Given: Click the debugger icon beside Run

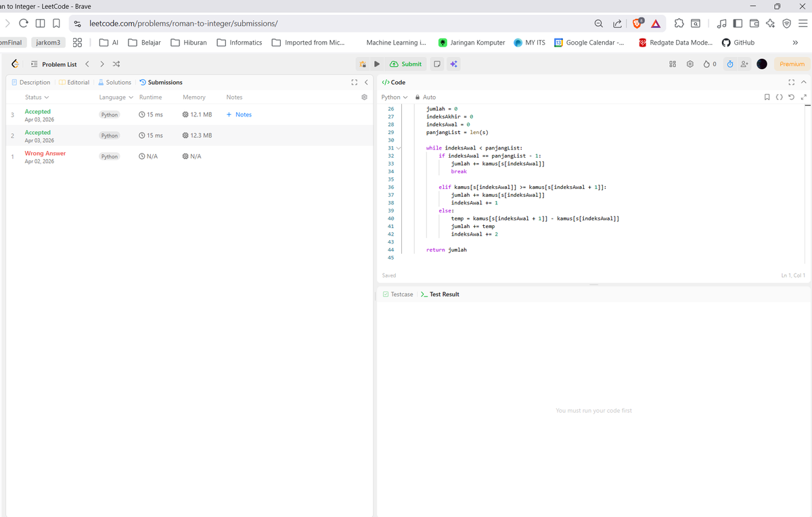Looking at the screenshot, I should pos(363,64).
